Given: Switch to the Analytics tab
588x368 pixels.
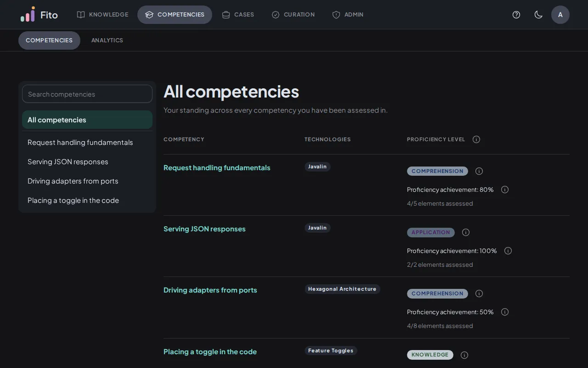Looking at the screenshot, I should click(x=107, y=40).
